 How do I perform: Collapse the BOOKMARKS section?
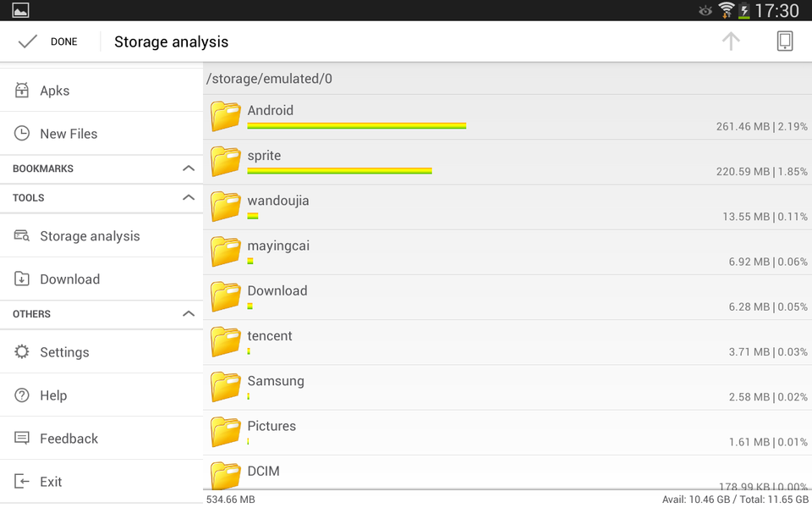point(189,168)
